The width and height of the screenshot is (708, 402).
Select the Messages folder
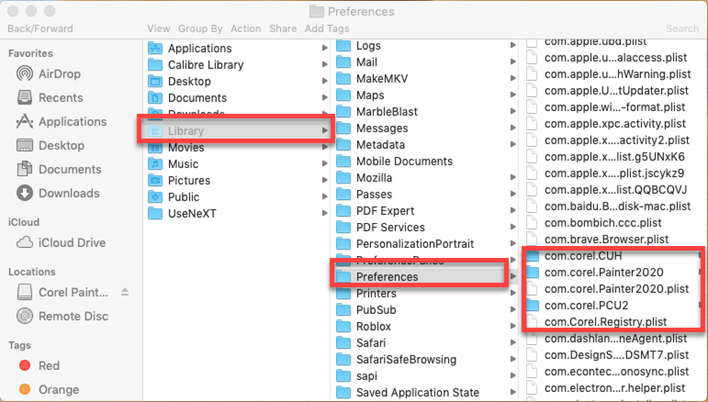(x=372, y=128)
